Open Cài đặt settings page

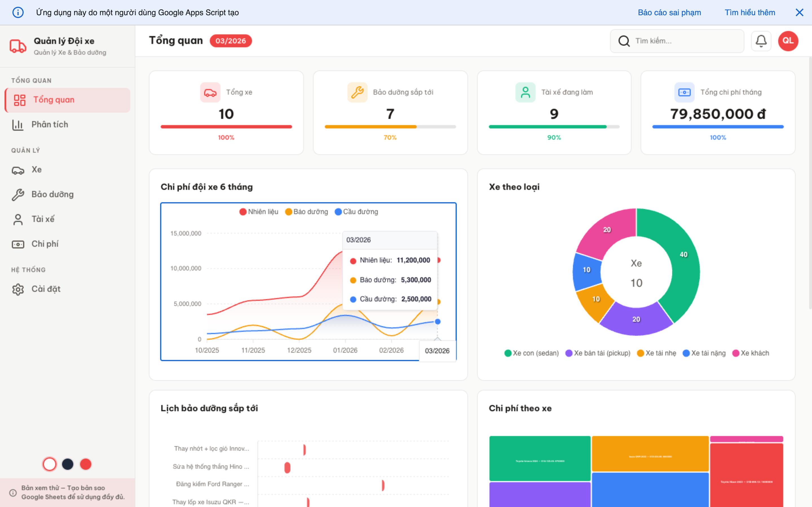coord(46,289)
